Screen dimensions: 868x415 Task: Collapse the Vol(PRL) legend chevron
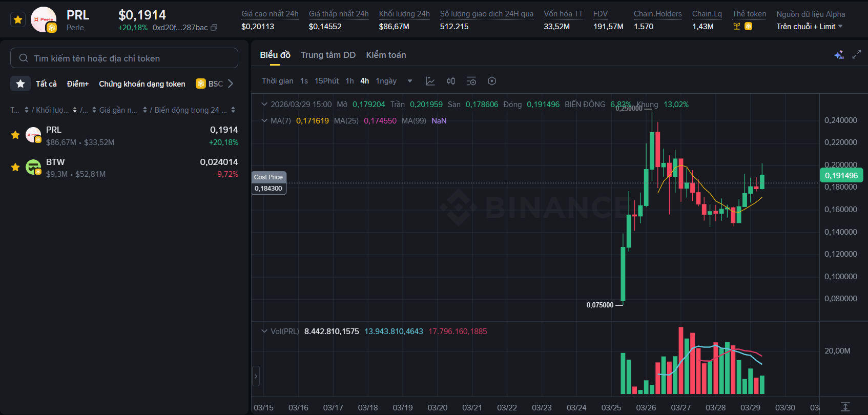tap(264, 331)
